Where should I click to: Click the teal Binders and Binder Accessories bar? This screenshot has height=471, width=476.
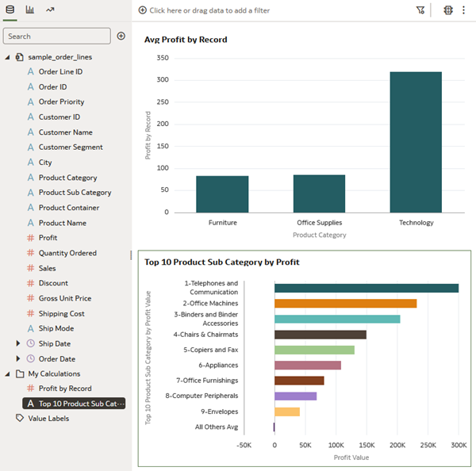(x=337, y=319)
